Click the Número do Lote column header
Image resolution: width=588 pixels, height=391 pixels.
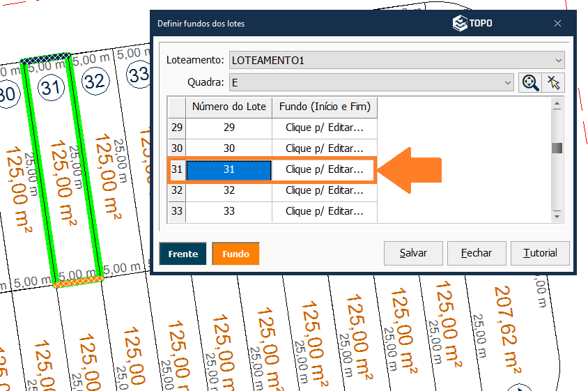(x=229, y=107)
